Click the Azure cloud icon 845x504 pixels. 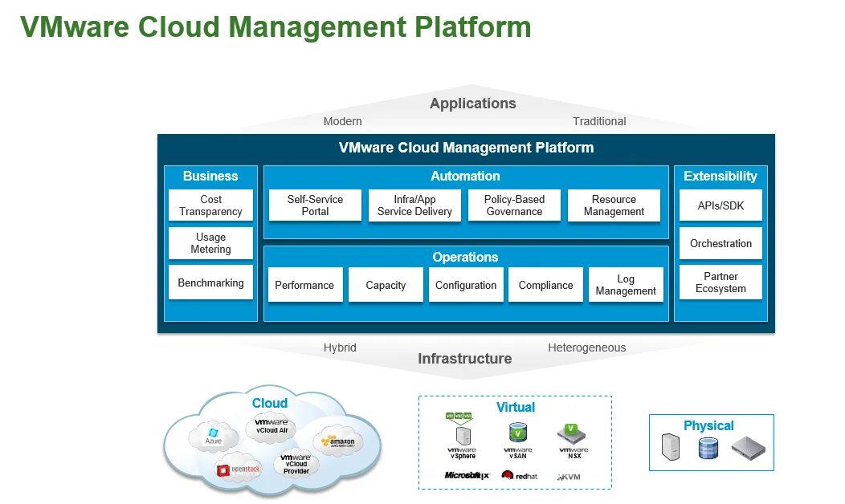click(x=214, y=436)
